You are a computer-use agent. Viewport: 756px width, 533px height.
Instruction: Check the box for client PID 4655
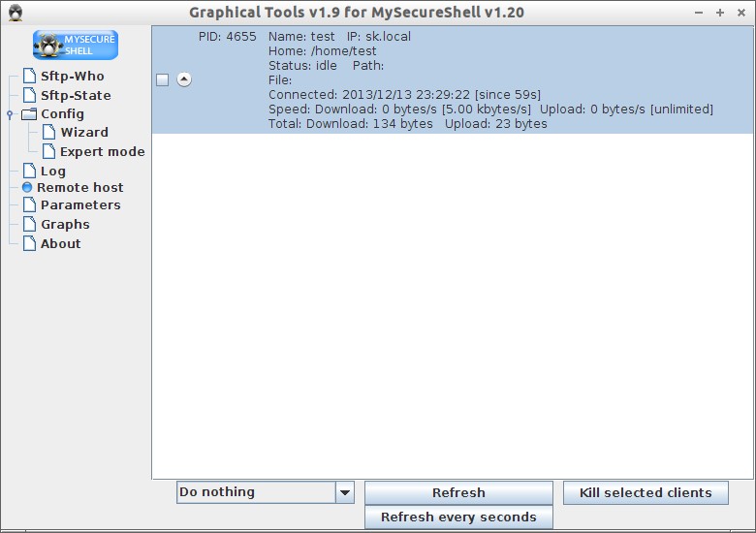coord(163,80)
